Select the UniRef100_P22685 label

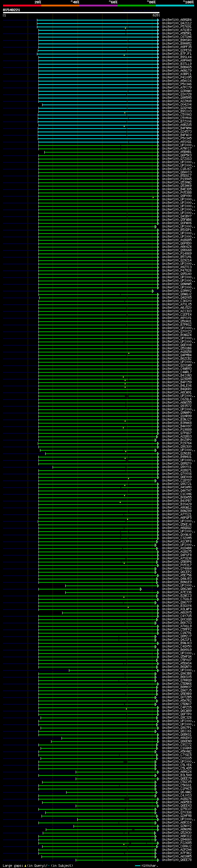coord(176,843)
